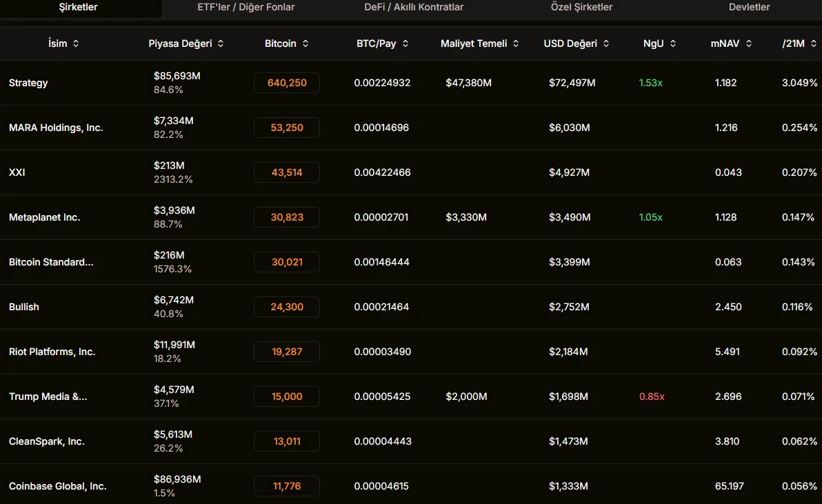This screenshot has height=504, width=822.
Task: Switch to ETF'ler / Diğer Fonlar tab
Action: 246,8
